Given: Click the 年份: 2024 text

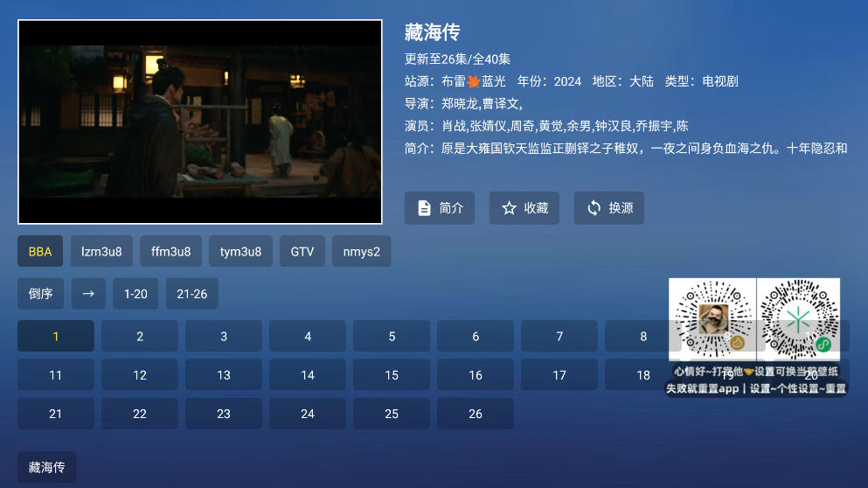Looking at the screenshot, I should click(549, 81).
